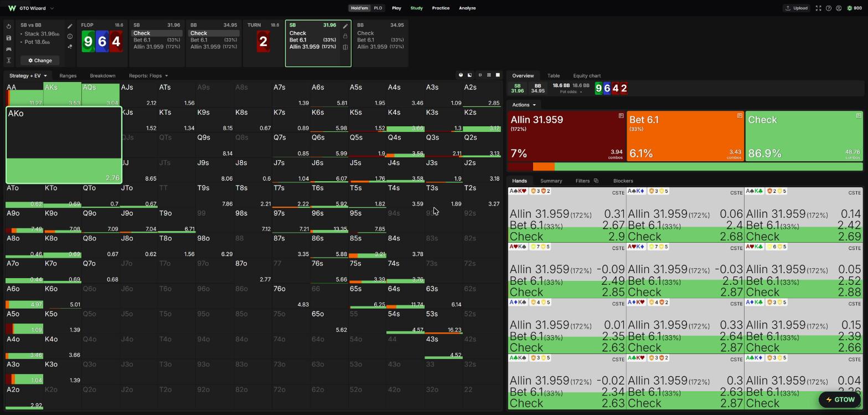The height and width of the screenshot is (415, 868).
Task: Click the orange Bet 6.1 action block
Action: [685, 136]
